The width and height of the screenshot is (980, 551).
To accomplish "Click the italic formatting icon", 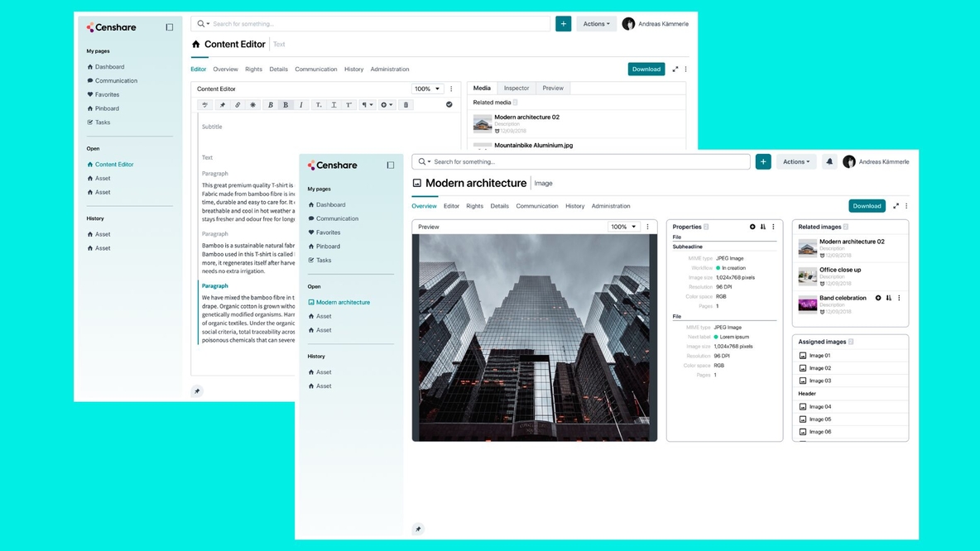I will 301,105.
